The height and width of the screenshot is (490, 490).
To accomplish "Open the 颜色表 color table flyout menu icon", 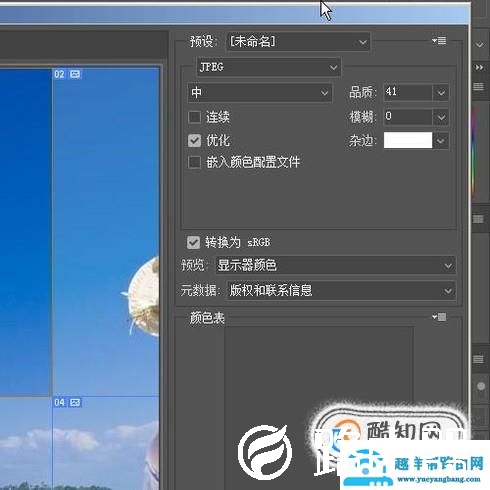I will click(x=439, y=317).
